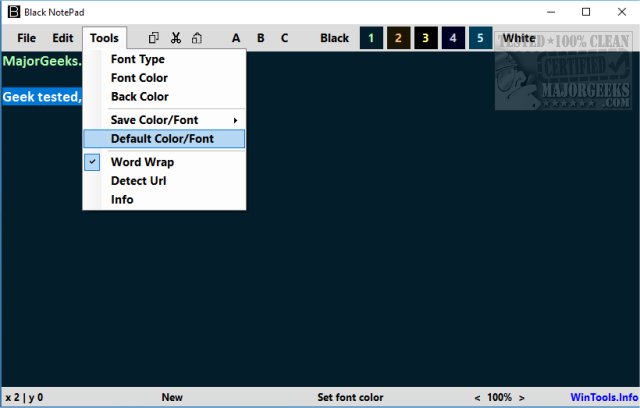Apply font preset B

[260, 38]
